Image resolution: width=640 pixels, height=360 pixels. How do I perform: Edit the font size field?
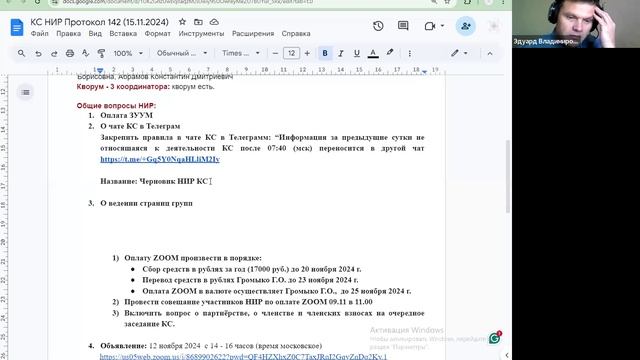tap(291, 53)
